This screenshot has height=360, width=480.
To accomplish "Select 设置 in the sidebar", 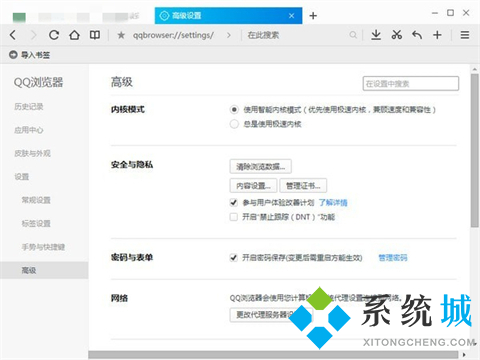I will pyautogui.click(x=22, y=176).
